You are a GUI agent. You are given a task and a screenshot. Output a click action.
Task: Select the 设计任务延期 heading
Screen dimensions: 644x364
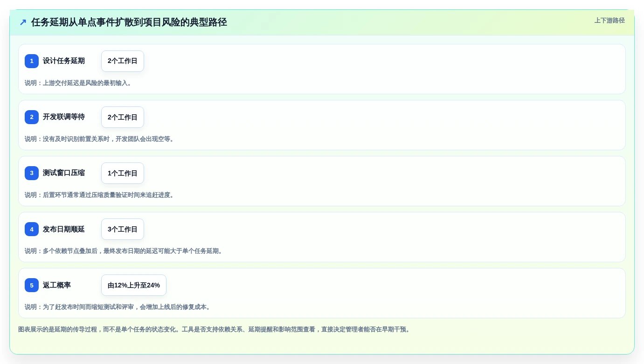pyautogui.click(x=64, y=61)
